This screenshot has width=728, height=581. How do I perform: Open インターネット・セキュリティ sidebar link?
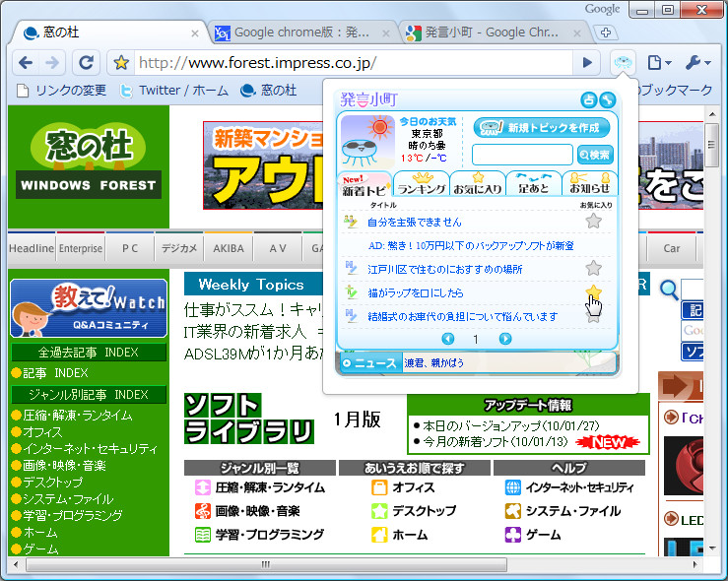(90, 448)
